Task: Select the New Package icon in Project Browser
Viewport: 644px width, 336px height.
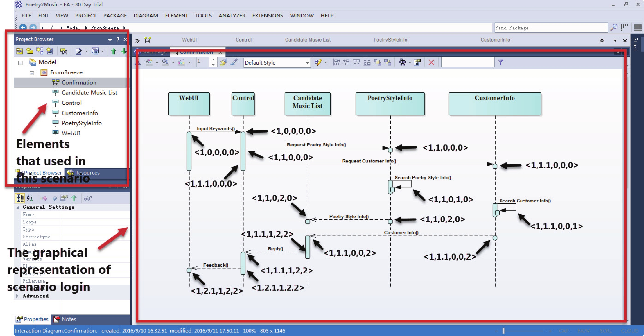Action: (x=30, y=51)
